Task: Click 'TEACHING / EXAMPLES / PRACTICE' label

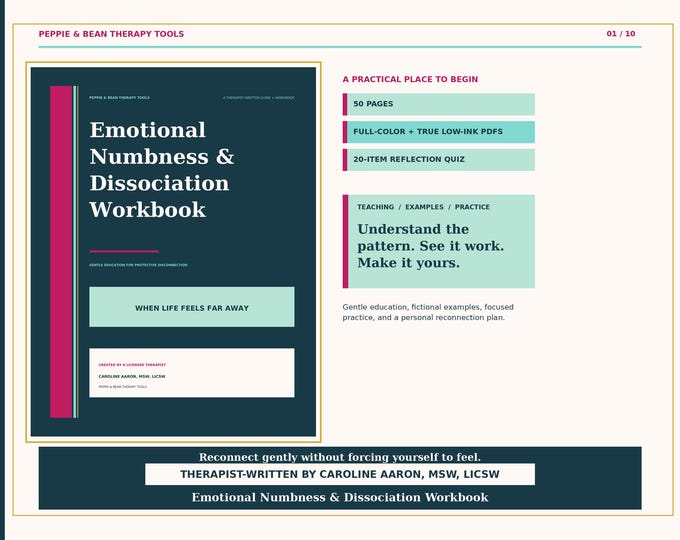Action: pyautogui.click(x=423, y=207)
